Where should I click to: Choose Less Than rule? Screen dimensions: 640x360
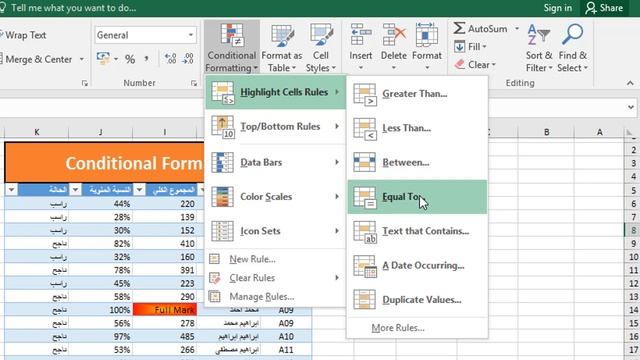tap(417, 128)
